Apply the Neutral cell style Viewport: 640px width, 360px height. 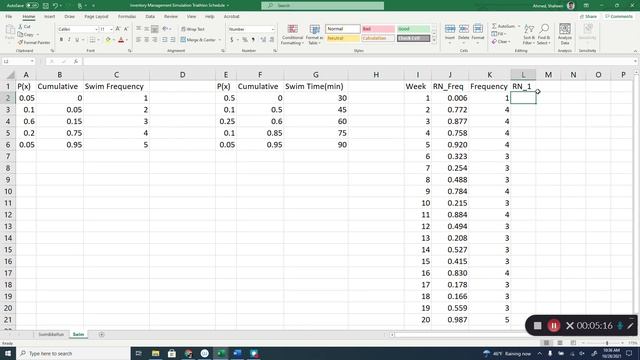pos(343,38)
